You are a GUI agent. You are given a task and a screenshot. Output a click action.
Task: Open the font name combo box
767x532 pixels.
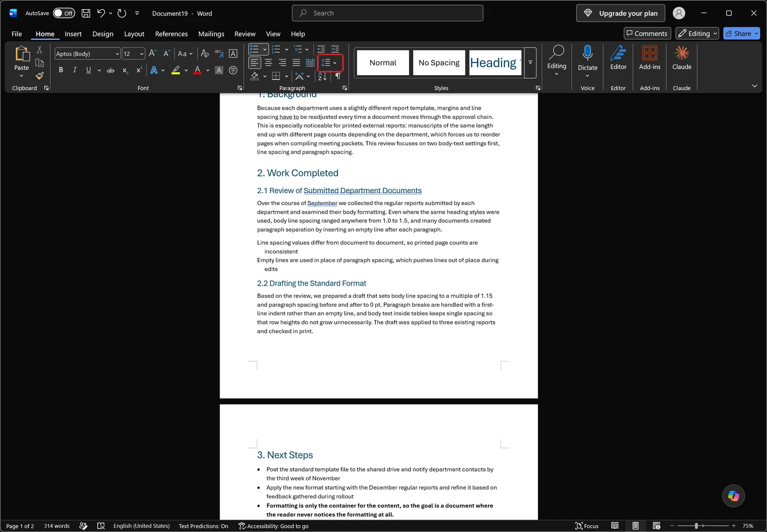(87, 54)
